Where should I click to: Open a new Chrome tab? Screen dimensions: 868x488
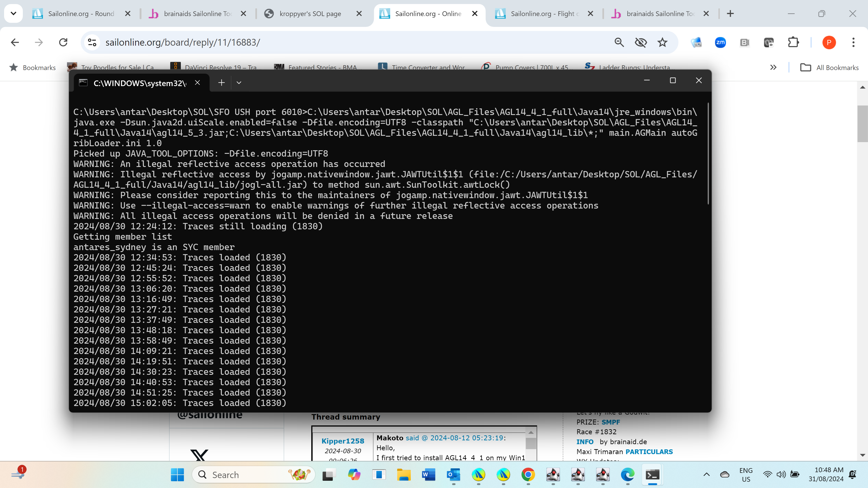pyautogui.click(x=730, y=14)
